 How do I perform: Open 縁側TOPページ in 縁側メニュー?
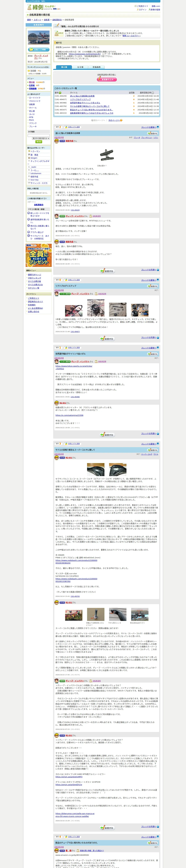pos(34,275)
